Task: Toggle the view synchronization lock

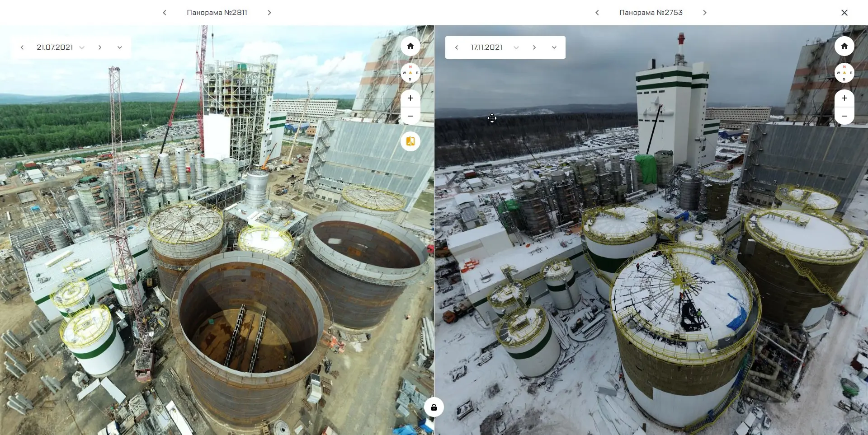Action: (x=434, y=407)
